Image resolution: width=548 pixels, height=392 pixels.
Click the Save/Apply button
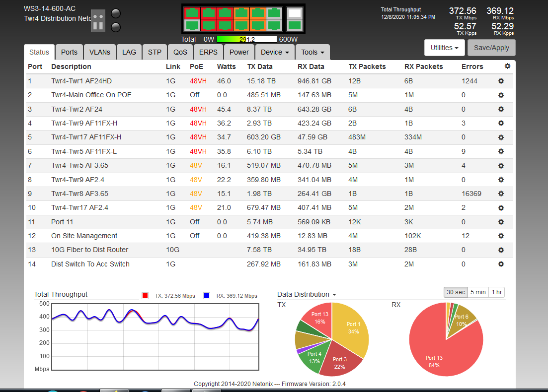pos(491,48)
